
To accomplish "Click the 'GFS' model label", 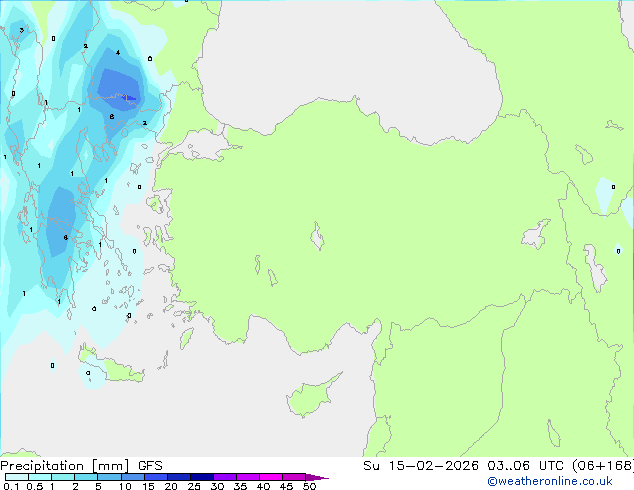I will 150,466.
